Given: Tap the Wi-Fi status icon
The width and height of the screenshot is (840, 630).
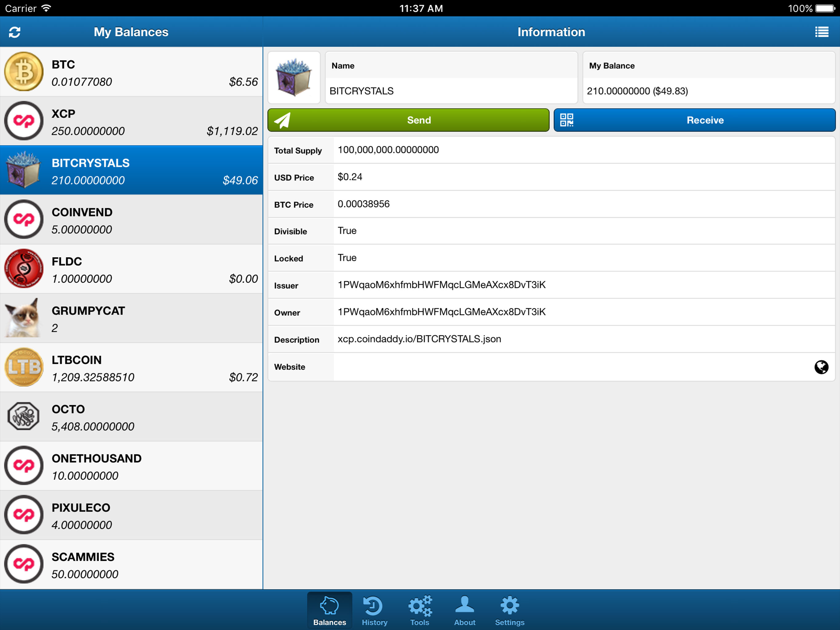Looking at the screenshot, I should 46,8.
